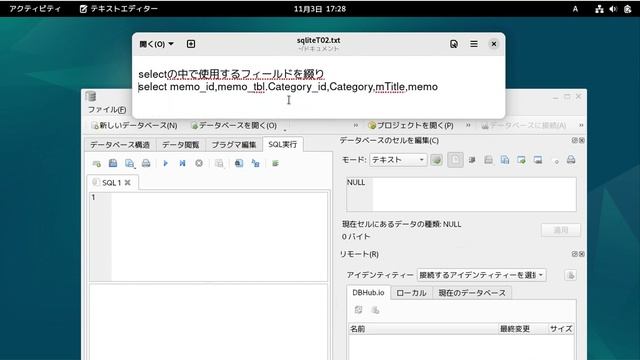Click the print icon in SQL toolbar
Image resolution: width=640 pixels, height=360 pixels.
146,164
